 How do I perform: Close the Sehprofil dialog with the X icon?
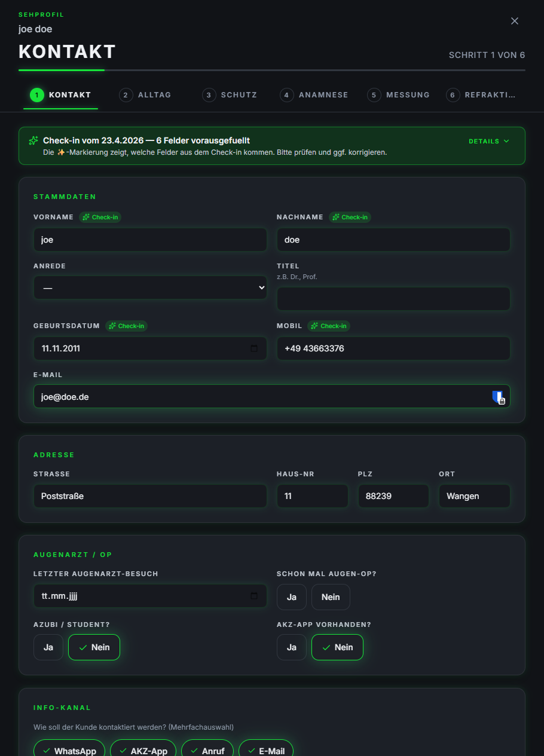514,21
